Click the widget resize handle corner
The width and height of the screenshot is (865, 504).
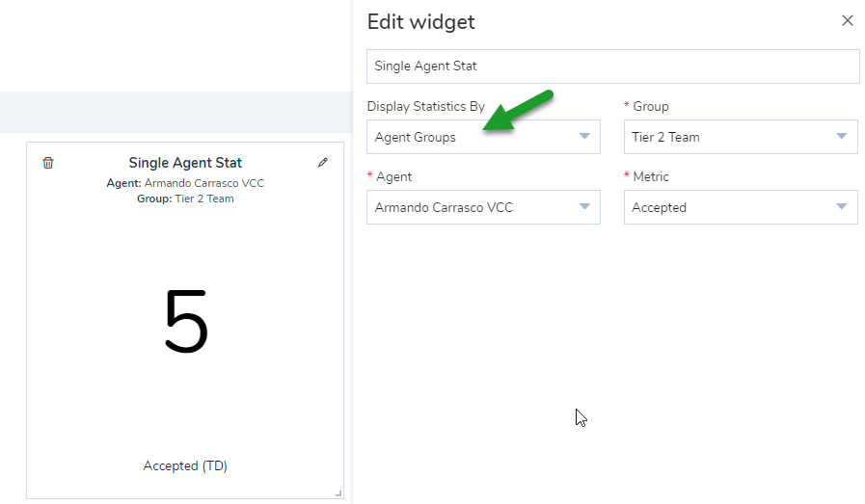[x=338, y=494]
